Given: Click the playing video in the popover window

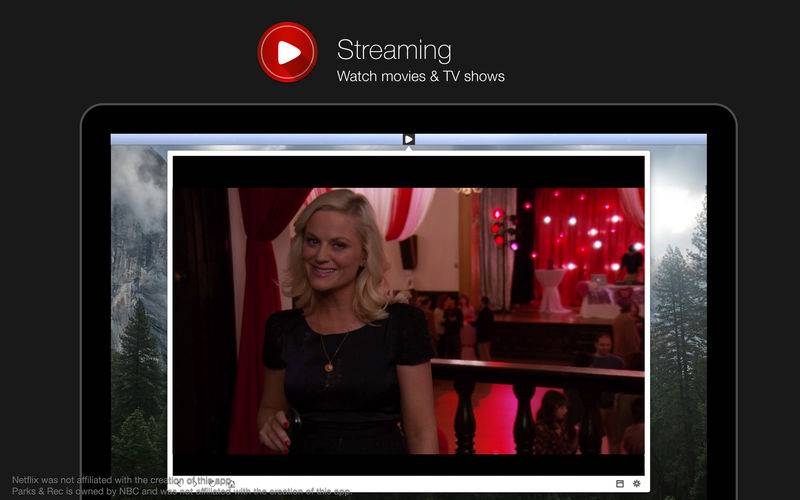Looking at the screenshot, I should [409, 316].
